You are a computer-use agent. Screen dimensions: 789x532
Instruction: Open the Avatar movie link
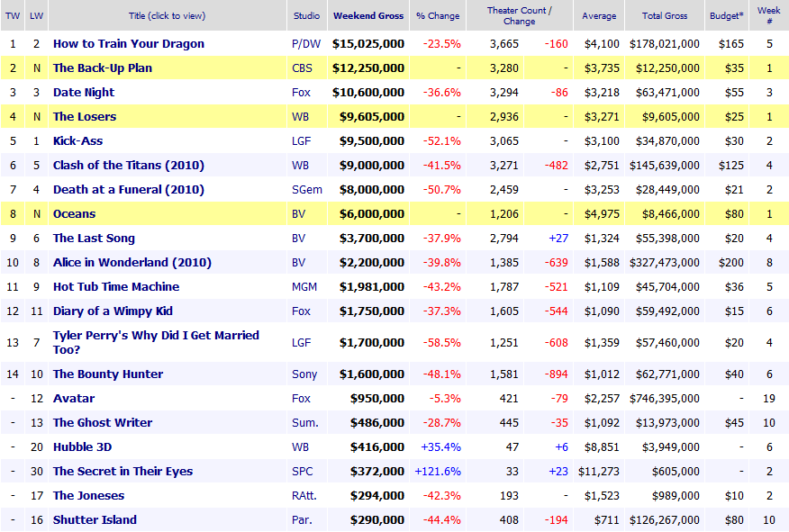click(74, 398)
